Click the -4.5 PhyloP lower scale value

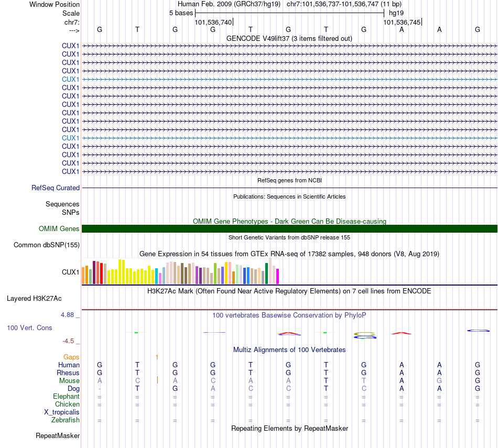(x=68, y=341)
